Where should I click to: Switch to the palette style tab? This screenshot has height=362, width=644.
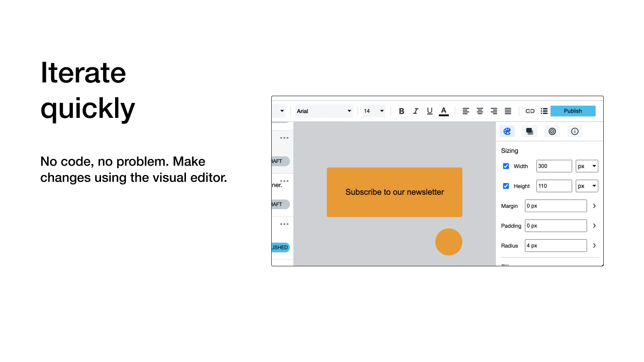coord(507,131)
